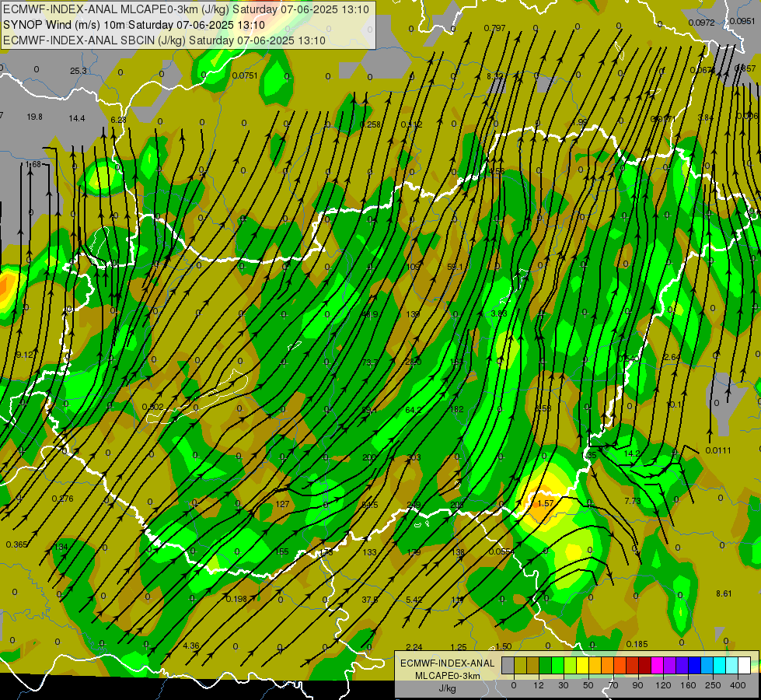Click the map value 182
The width and height of the screenshot is (761, 700).
click(x=457, y=410)
